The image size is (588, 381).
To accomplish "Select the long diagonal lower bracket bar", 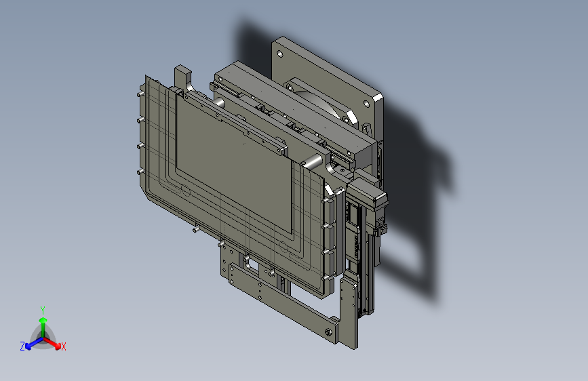I will [x=283, y=302].
